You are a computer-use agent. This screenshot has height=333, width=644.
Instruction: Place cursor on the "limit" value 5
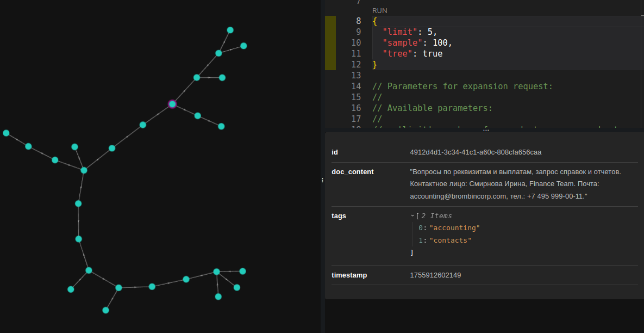point(430,32)
